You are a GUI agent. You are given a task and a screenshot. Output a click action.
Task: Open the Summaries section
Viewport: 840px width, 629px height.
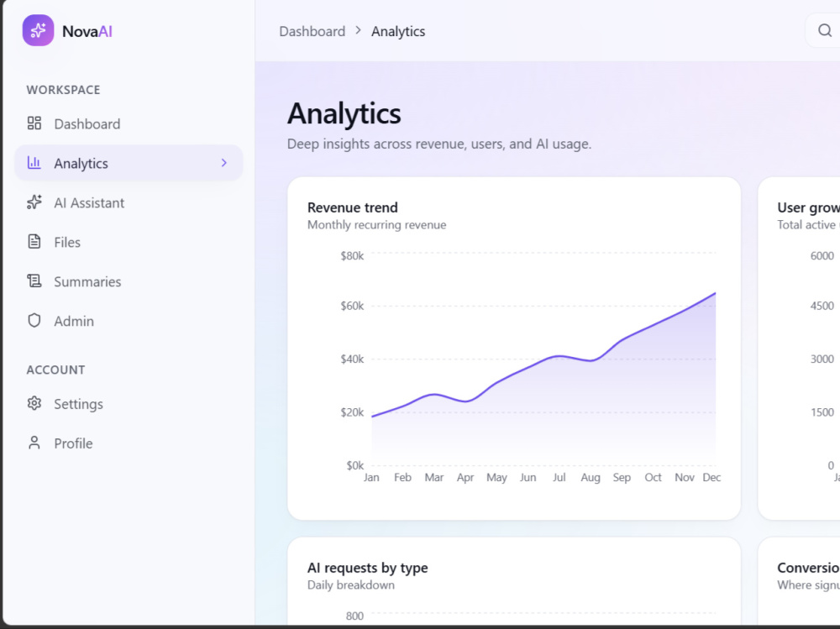point(129,281)
